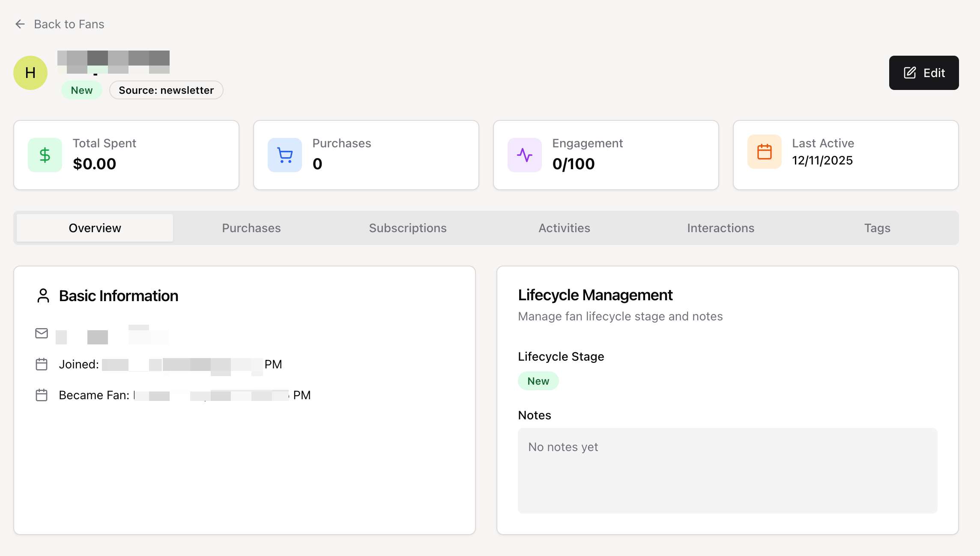Image resolution: width=980 pixels, height=556 pixels.
Task: Select the Activities tab
Action: (564, 228)
